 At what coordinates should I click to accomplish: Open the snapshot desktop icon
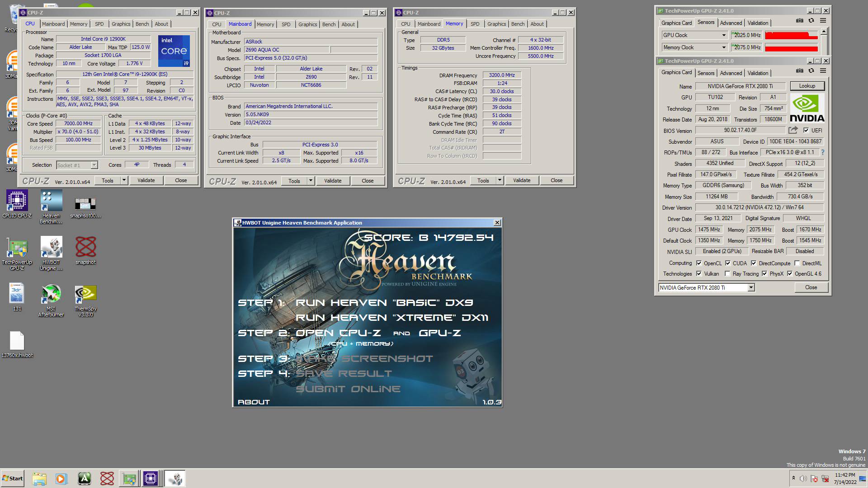[85, 250]
